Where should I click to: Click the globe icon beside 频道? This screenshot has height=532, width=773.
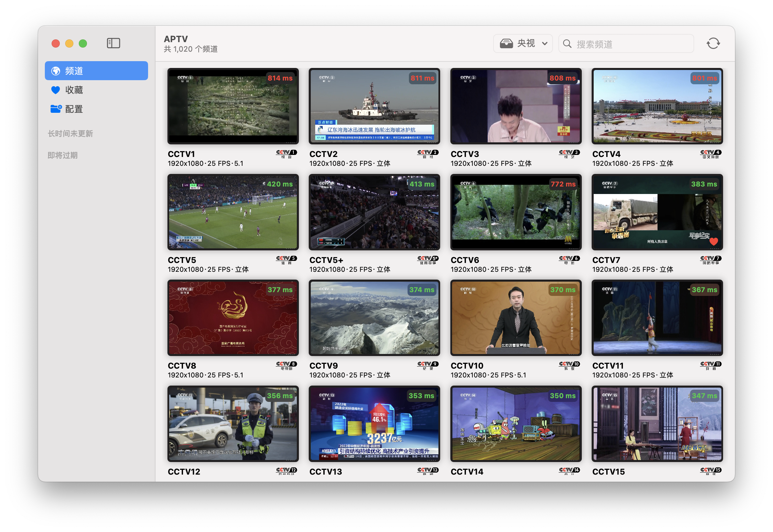(56, 71)
